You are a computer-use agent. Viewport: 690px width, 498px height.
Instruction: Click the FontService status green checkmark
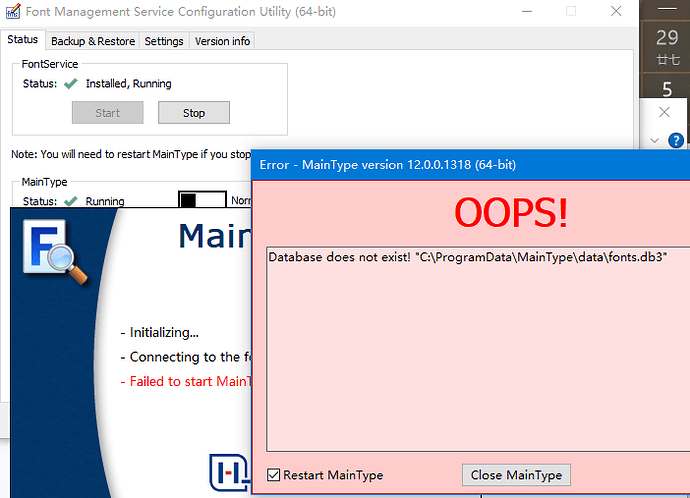[x=70, y=83]
